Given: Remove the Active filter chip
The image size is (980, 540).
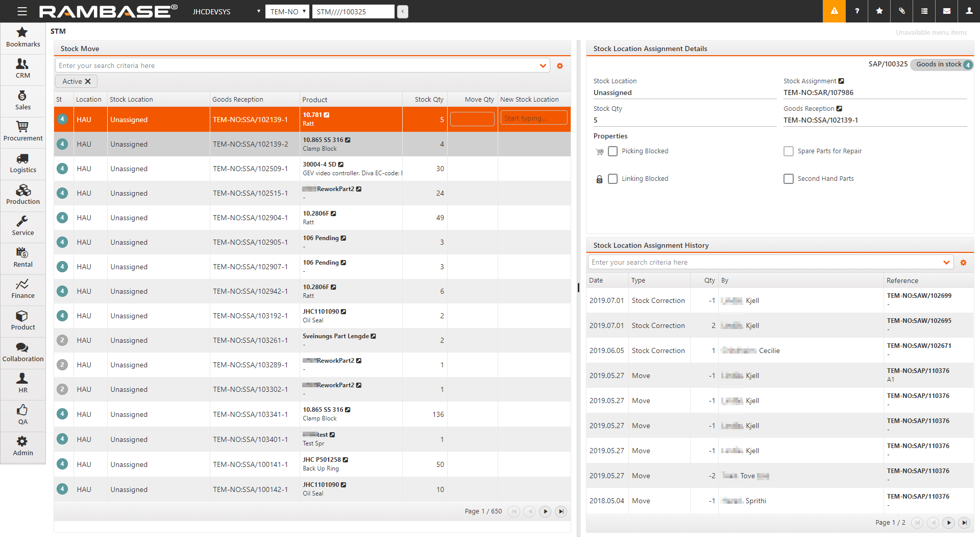Looking at the screenshot, I should click(88, 81).
